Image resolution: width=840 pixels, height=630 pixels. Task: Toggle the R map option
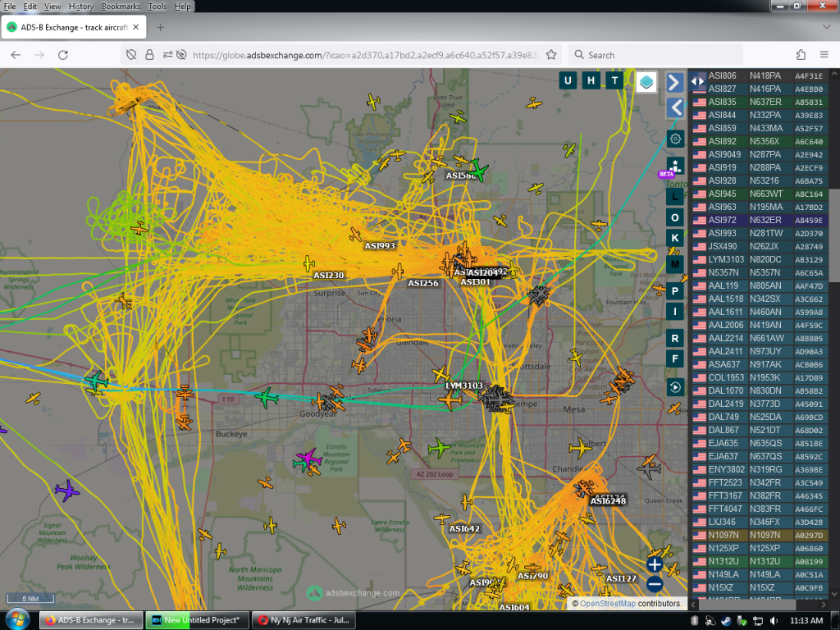click(x=675, y=339)
